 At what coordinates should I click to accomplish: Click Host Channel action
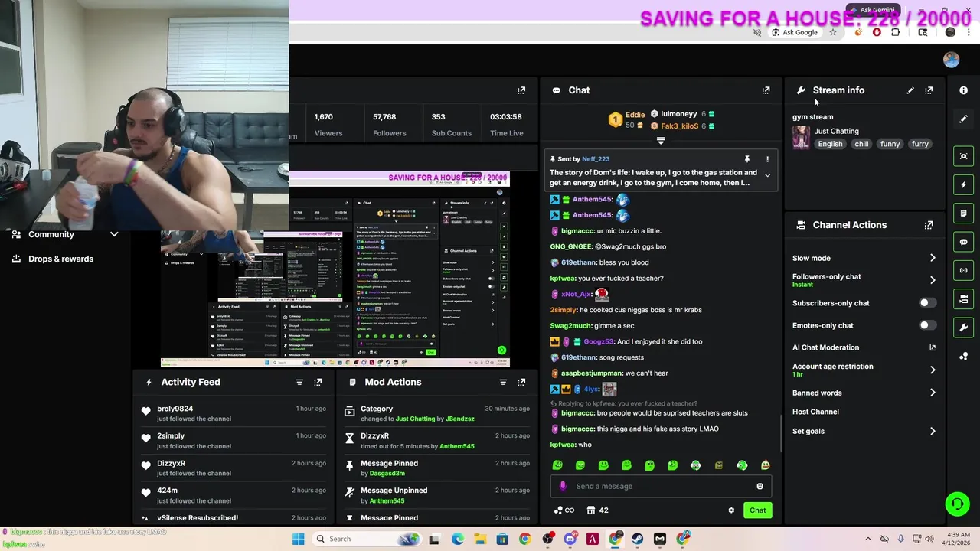[x=815, y=412]
